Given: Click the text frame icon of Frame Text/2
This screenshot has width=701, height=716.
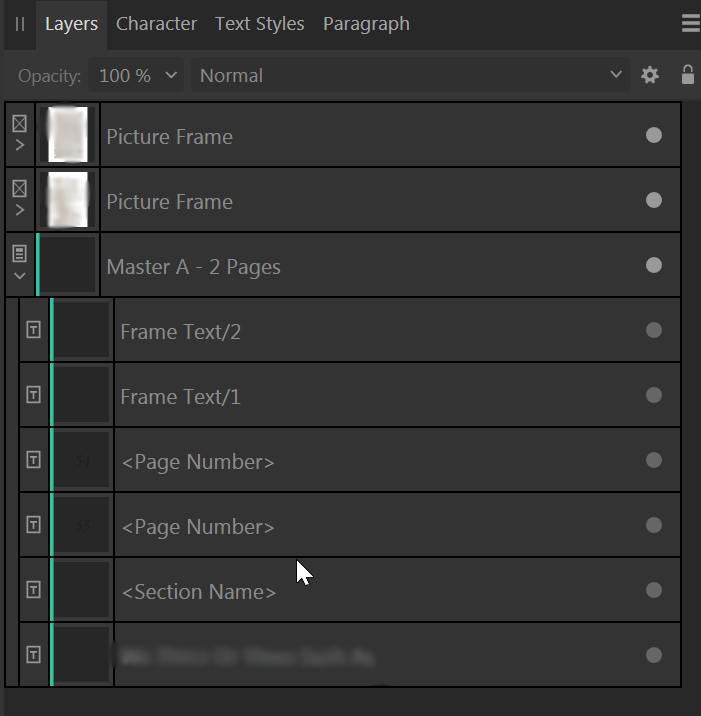Looking at the screenshot, I should click(x=33, y=330).
